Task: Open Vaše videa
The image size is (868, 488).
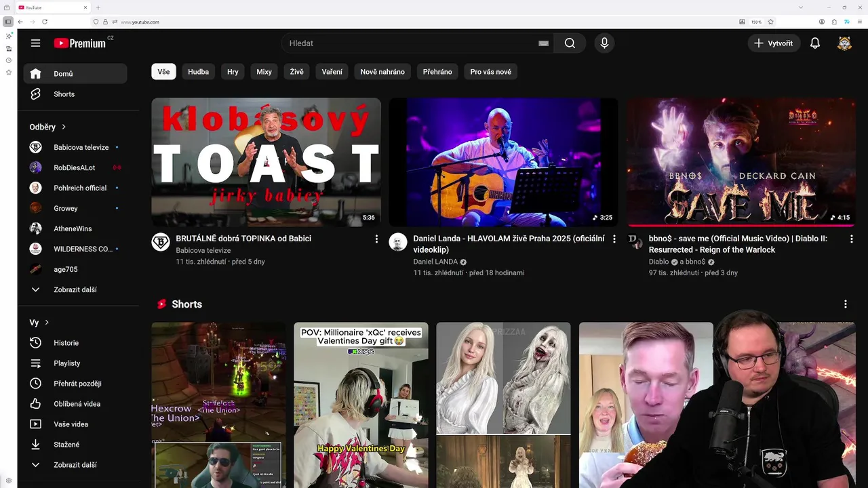Action: pos(75,424)
